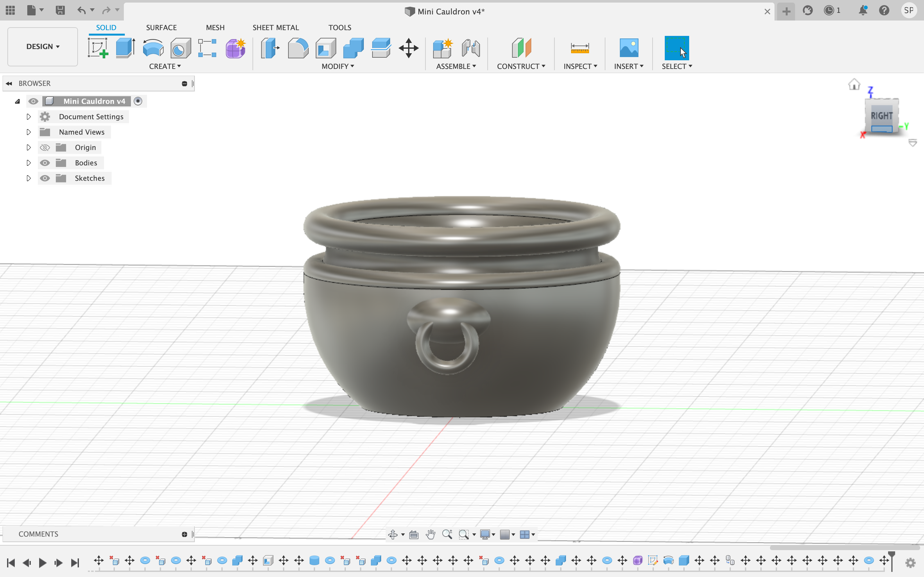
Task: Show the hidden Origin folder
Action: pyautogui.click(x=45, y=148)
